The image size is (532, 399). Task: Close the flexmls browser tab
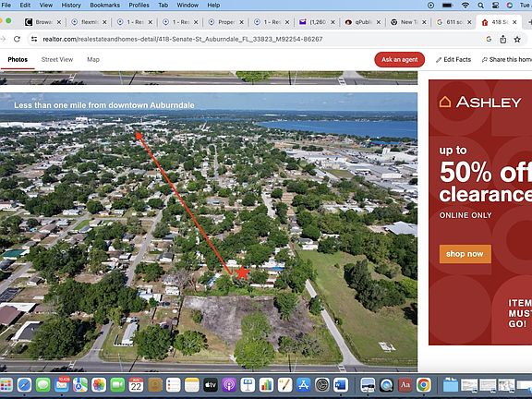tap(104, 22)
